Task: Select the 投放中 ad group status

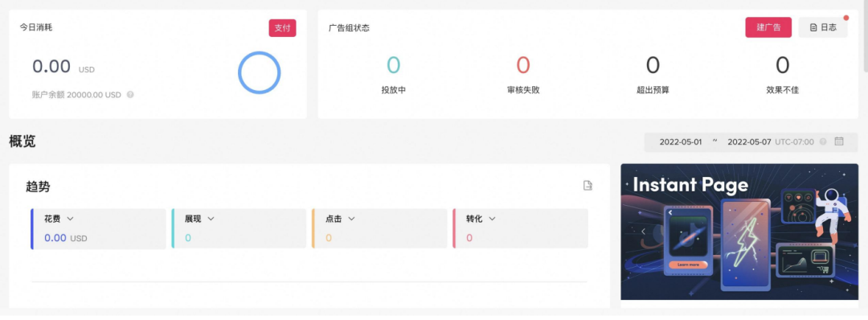Action: (x=394, y=75)
